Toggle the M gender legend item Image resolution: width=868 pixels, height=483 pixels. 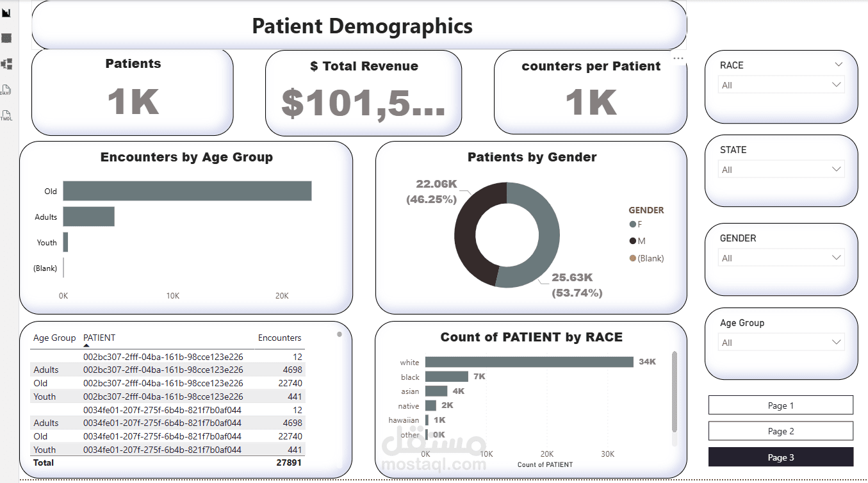tap(637, 241)
